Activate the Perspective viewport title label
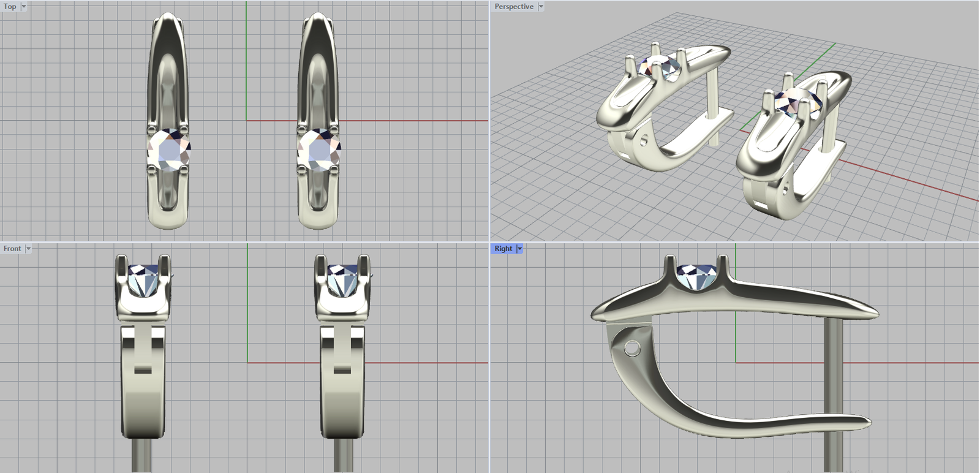This screenshot has width=980, height=473. [x=513, y=7]
